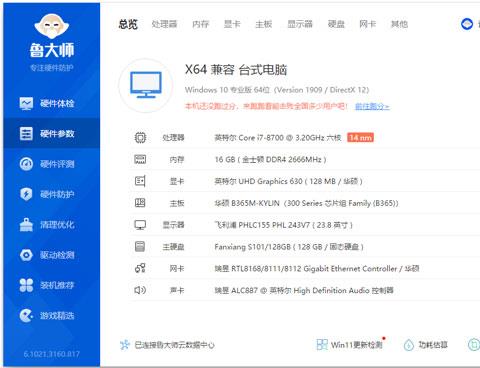Viewport: 480px width, 368px height.
Task: Switch to the 总览 tab
Action: click(x=128, y=24)
